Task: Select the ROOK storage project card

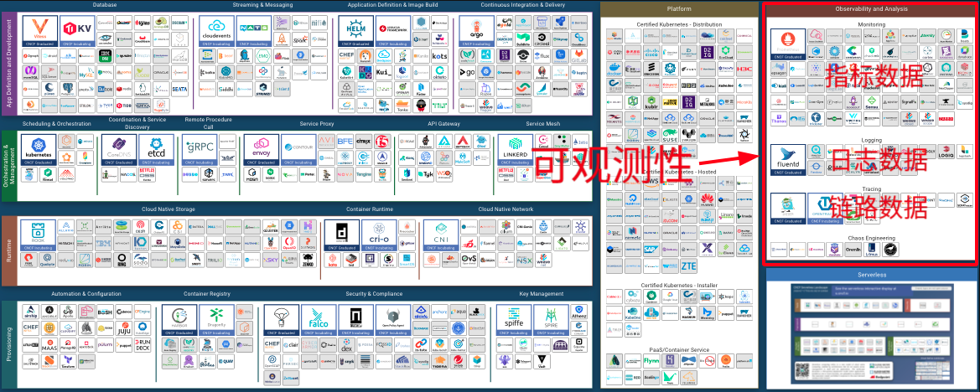Action: (39, 235)
